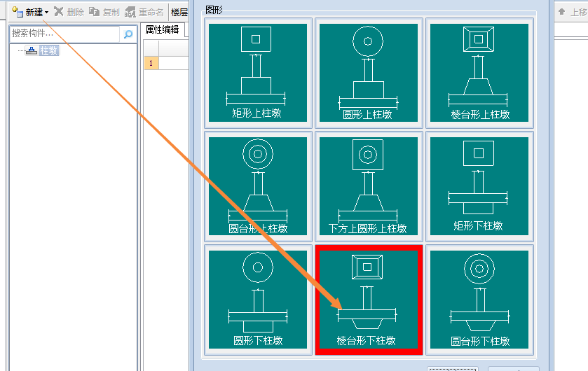The width and height of the screenshot is (588, 371).
Task: Select the 圆台形下柱墩 shape thumbnail
Action: (x=479, y=300)
